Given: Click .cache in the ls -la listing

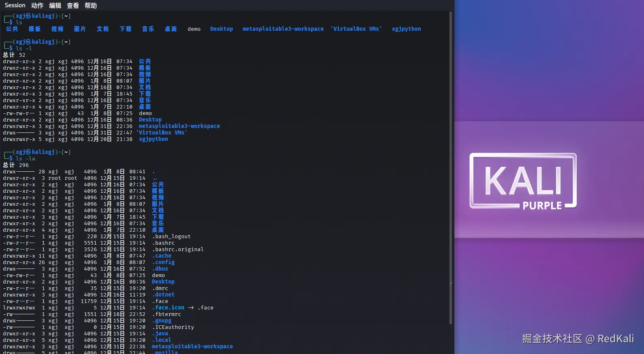Looking at the screenshot, I should pyautogui.click(x=162, y=256).
